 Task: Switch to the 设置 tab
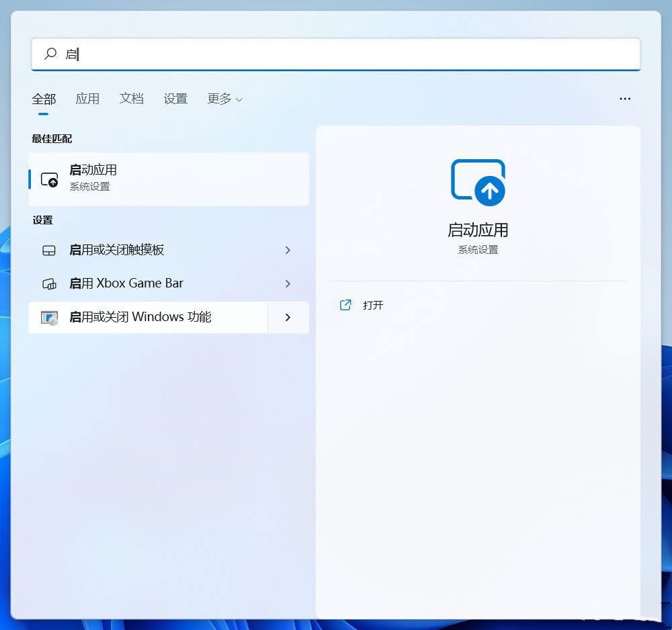click(x=175, y=99)
